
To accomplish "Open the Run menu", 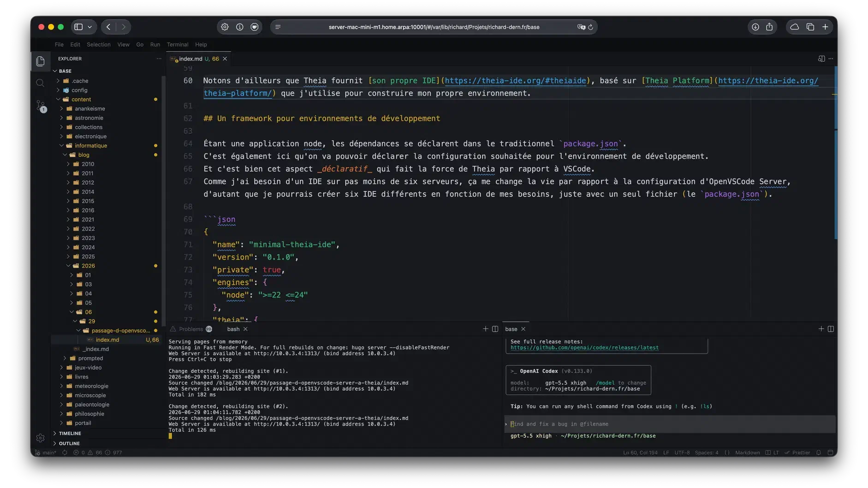I will (155, 44).
